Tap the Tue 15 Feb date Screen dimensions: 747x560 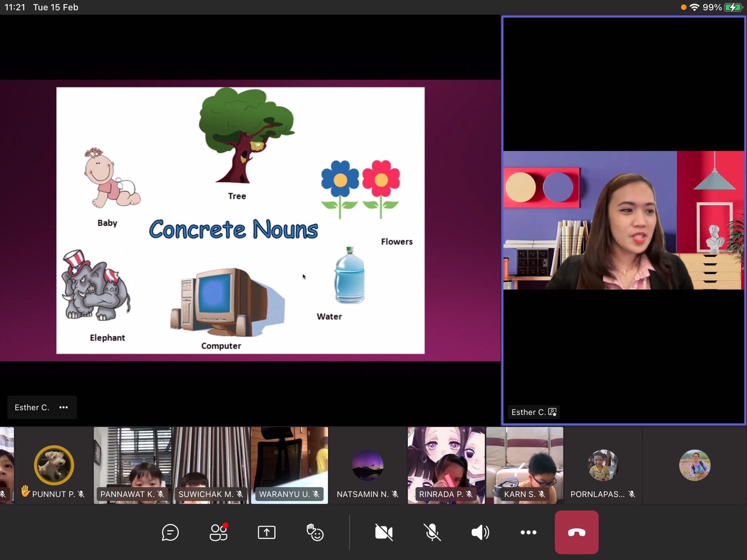tap(56, 7)
